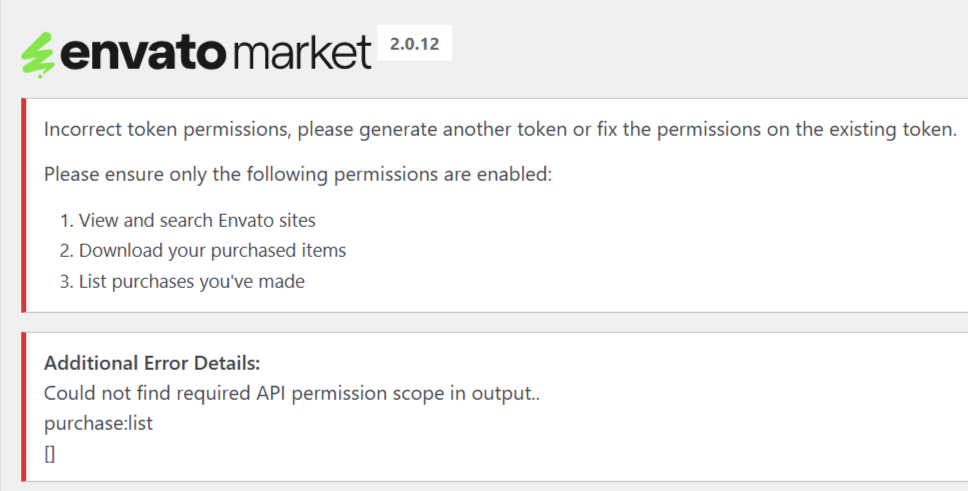Screen dimensions: 968x491
Task: Click the "Incorrect token permissions" error sentence
Action: pyautogui.click(x=500, y=130)
